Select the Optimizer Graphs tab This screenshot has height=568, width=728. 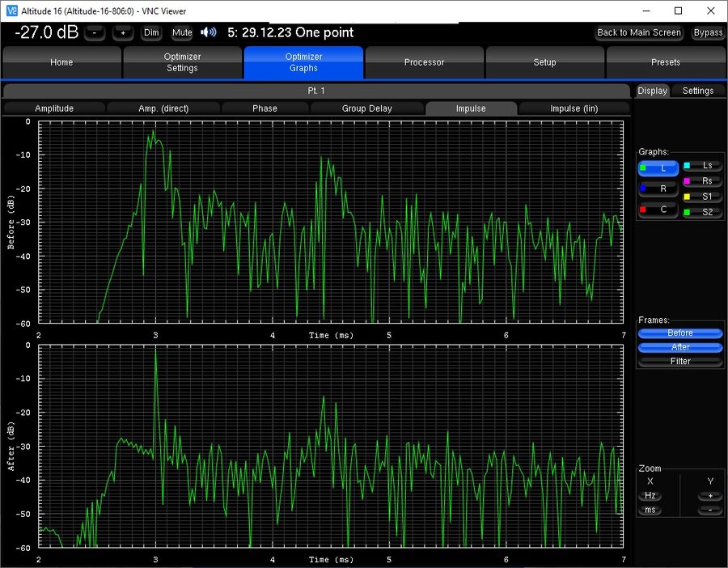[x=303, y=62]
